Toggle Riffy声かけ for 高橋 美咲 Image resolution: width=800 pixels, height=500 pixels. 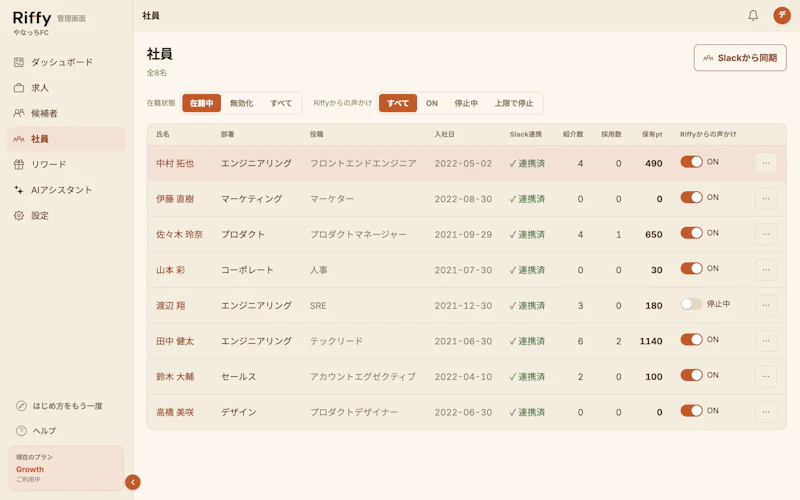(691, 411)
